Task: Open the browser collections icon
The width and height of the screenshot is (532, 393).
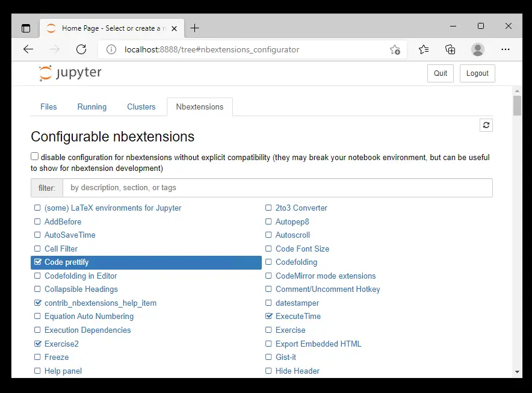Action: (450, 49)
